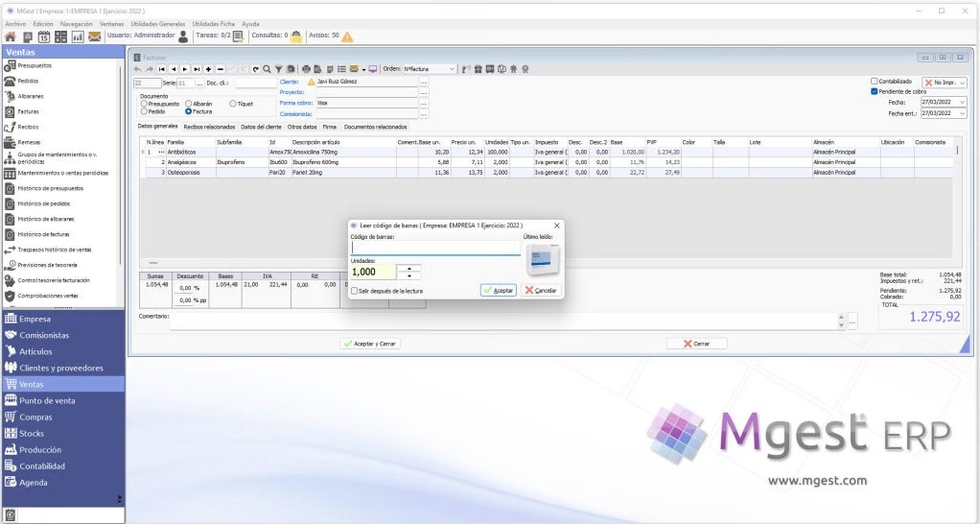Open the Facturas sidebar item
This screenshot has height=524, width=980.
point(28,112)
